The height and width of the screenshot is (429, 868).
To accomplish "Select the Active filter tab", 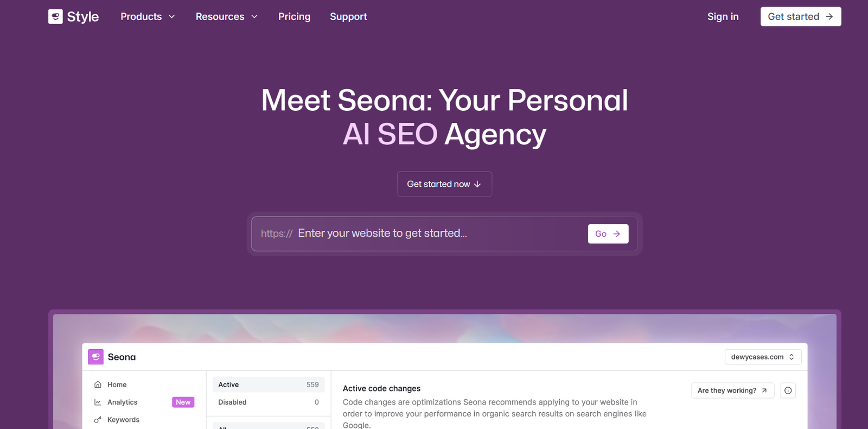I will (x=268, y=384).
